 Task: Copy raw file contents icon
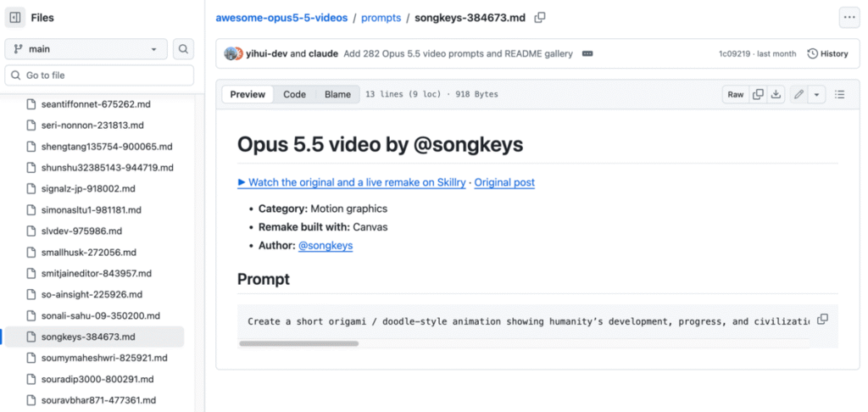click(759, 95)
